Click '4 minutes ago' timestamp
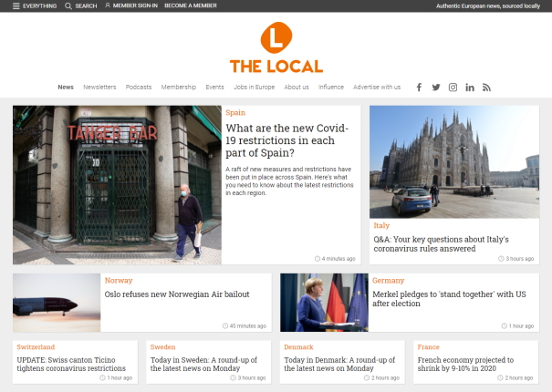This screenshot has height=392, width=552. [x=335, y=259]
